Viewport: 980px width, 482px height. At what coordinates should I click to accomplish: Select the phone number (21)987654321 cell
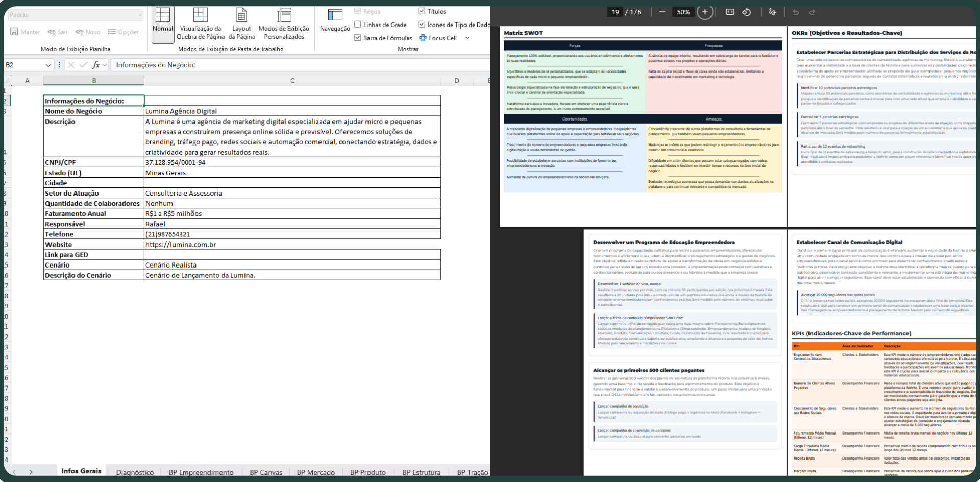(292, 234)
